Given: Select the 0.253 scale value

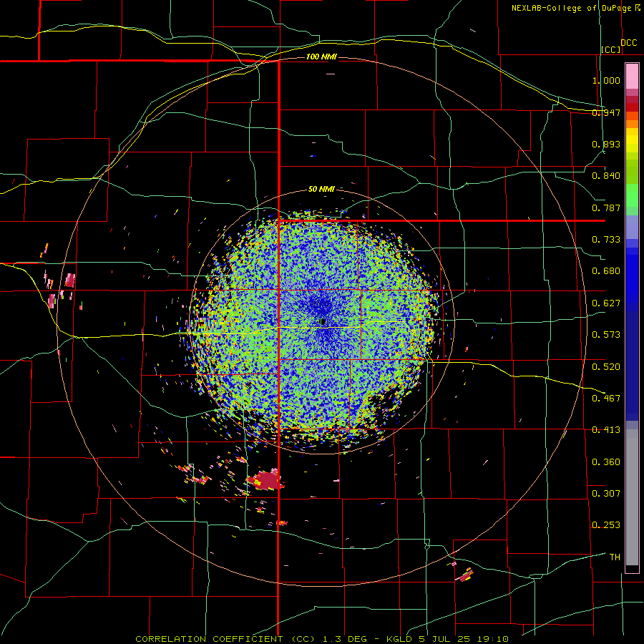Looking at the screenshot, I should 606,525.
